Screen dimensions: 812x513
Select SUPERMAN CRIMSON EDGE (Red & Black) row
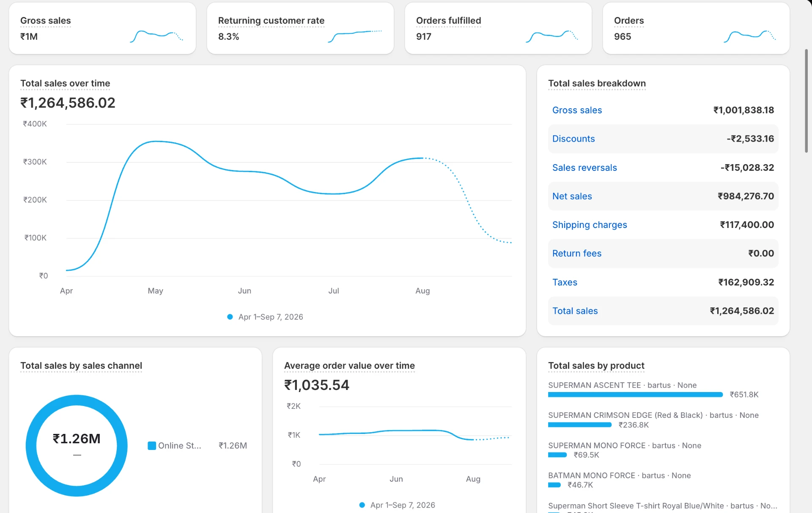coord(653,415)
